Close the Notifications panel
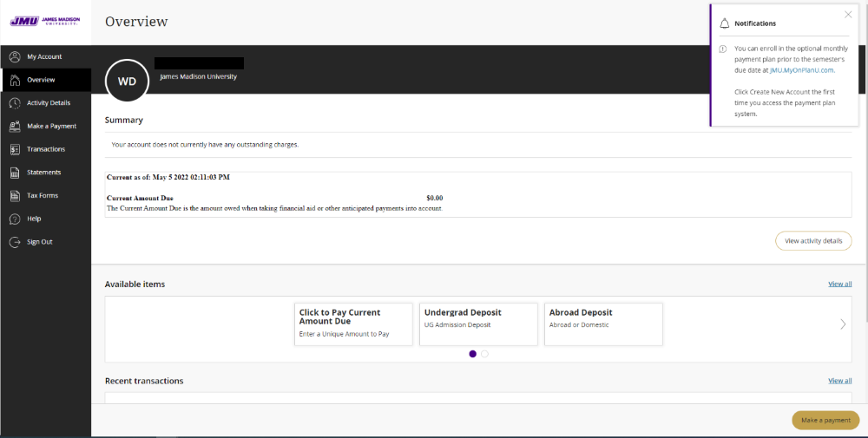The width and height of the screenshot is (868, 438). [848, 15]
